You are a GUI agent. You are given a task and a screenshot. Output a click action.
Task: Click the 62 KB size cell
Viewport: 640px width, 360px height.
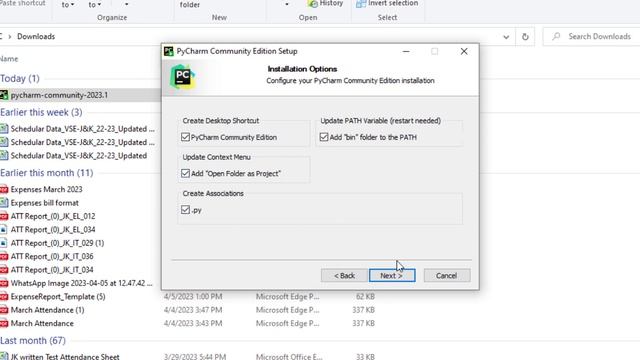(x=365, y=297)
